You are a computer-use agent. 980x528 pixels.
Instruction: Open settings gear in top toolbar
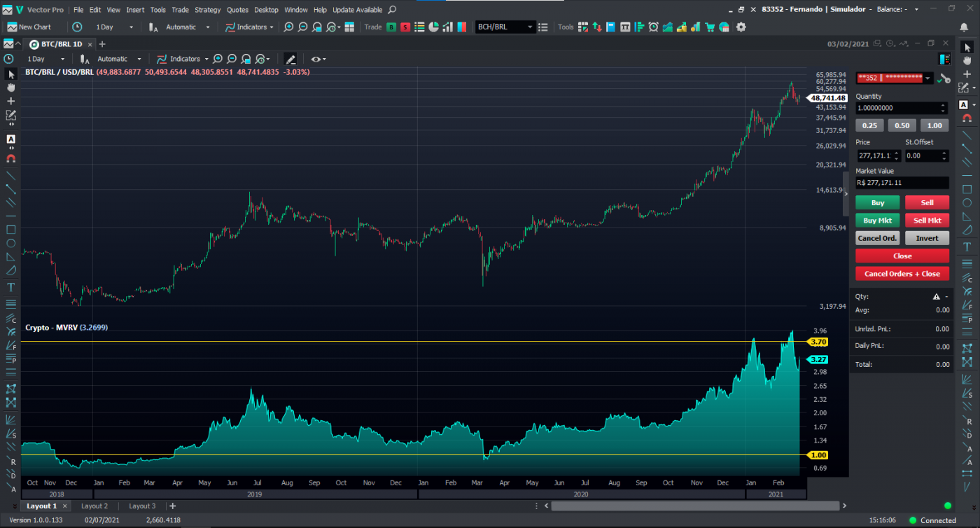coord(741,27)
